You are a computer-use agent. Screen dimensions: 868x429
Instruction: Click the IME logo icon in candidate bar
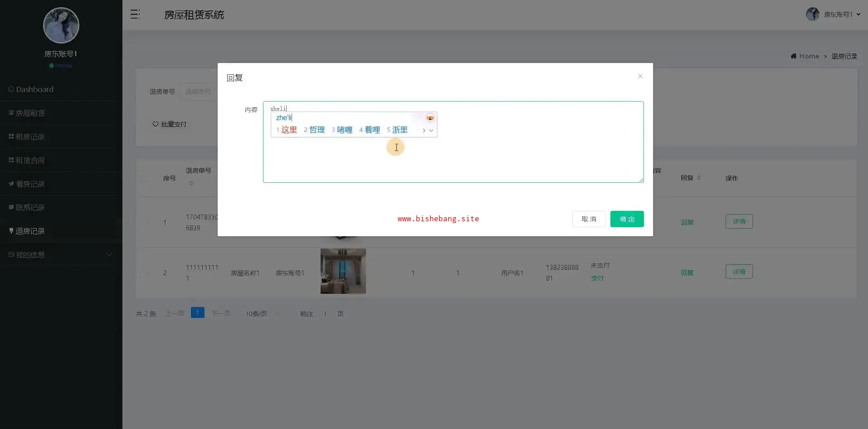pos(430,118)
